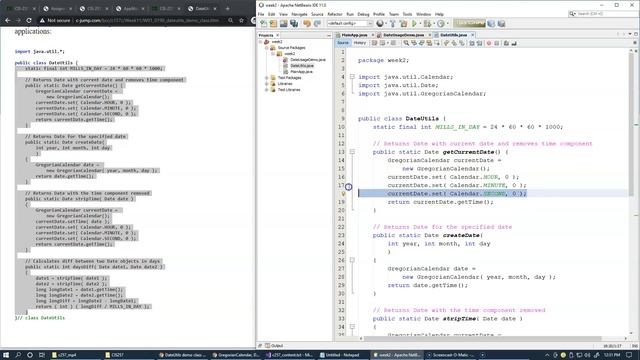Open the Tools menu in NetBeans
This screenshot has height=360, width=640.
(407, 14)
